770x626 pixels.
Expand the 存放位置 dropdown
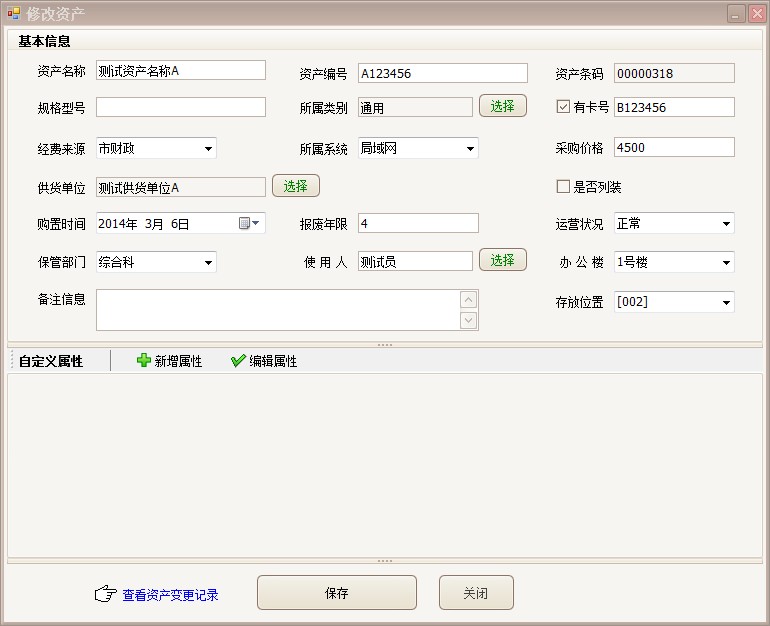click(726, 302)
